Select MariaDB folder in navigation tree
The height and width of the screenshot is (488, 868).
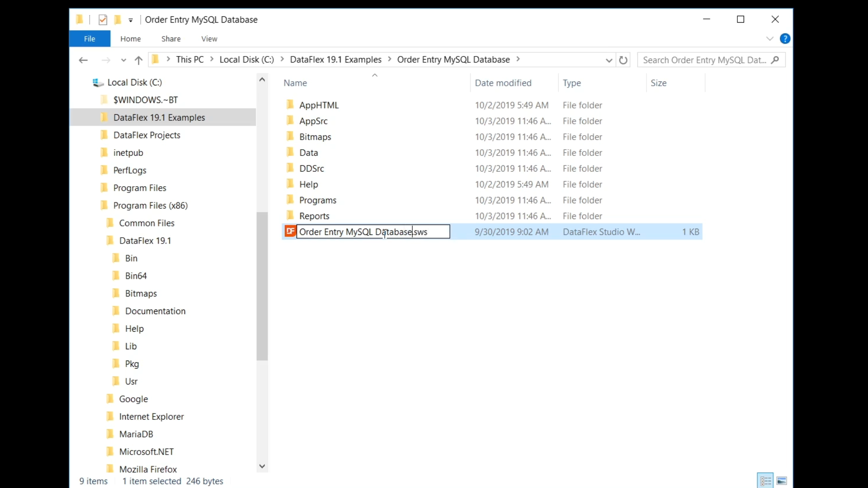(x=136, y=434)
